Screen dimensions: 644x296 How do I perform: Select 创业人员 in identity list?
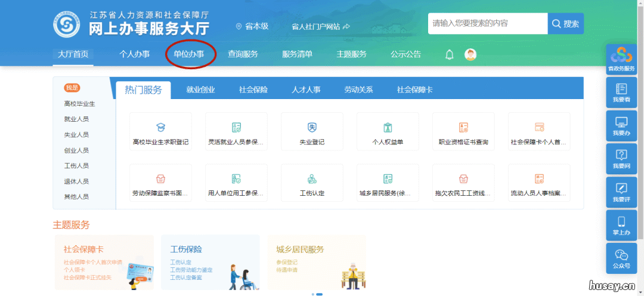(76, 150)
